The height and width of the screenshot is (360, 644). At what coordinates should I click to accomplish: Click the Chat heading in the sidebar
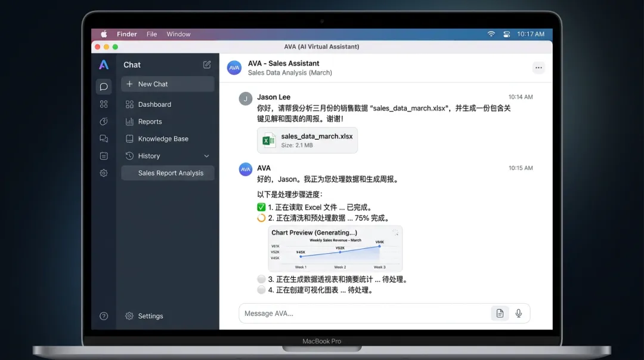click(132, 64)
